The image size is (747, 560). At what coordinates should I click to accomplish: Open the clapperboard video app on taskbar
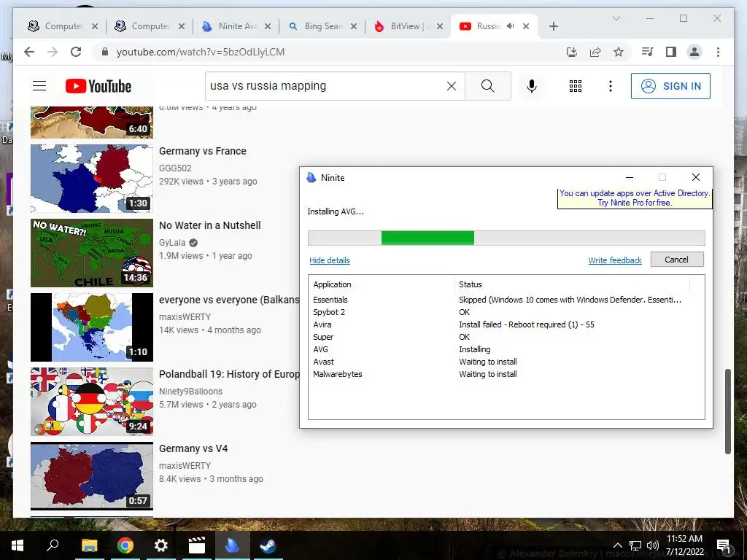196,545
